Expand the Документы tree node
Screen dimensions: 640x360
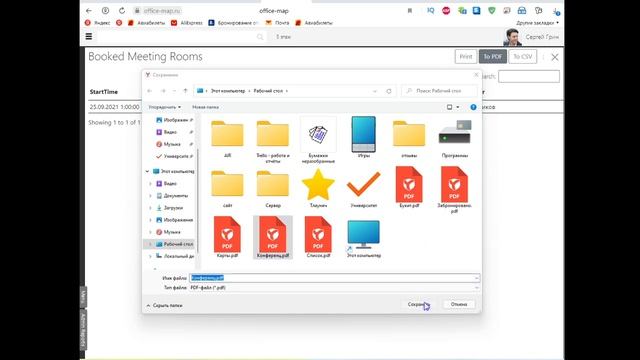point(150,196)
